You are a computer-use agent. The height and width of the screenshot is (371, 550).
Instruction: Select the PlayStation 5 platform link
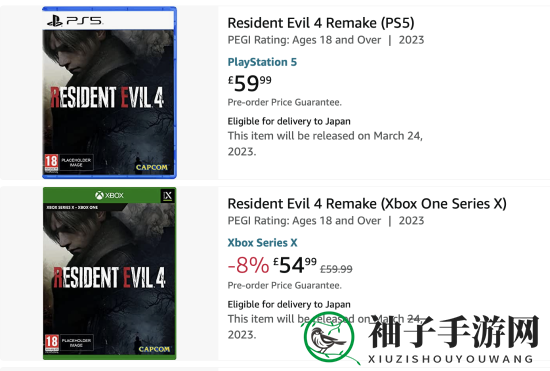pos(262,62)
